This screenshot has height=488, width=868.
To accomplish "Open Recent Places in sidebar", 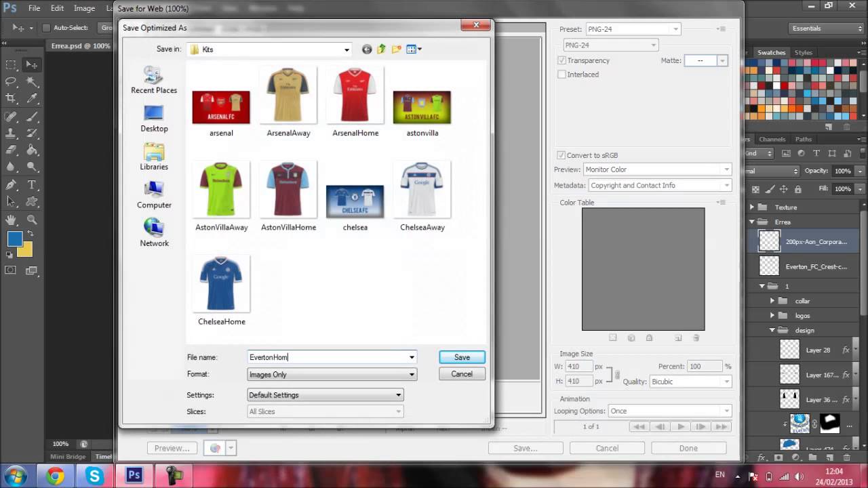I will [154, 80].
